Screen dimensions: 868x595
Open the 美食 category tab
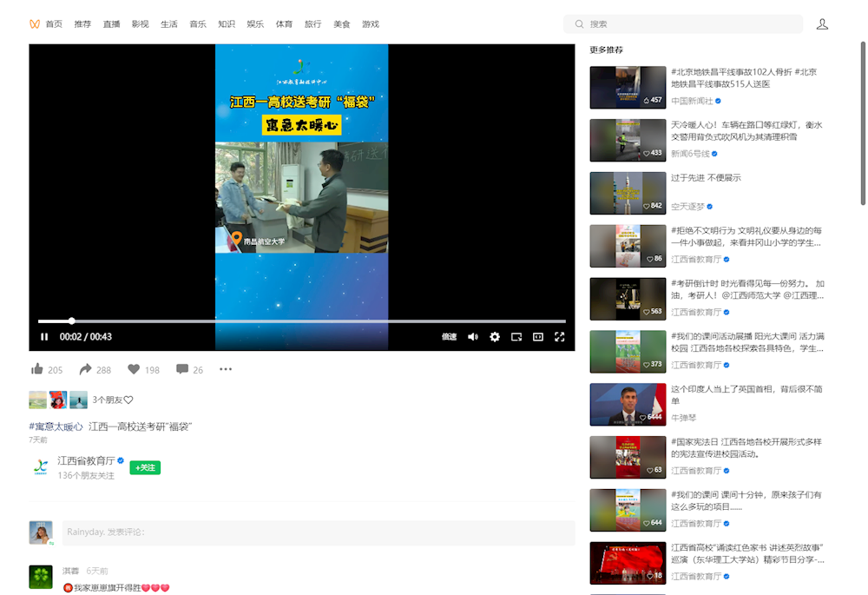[342, 24]
